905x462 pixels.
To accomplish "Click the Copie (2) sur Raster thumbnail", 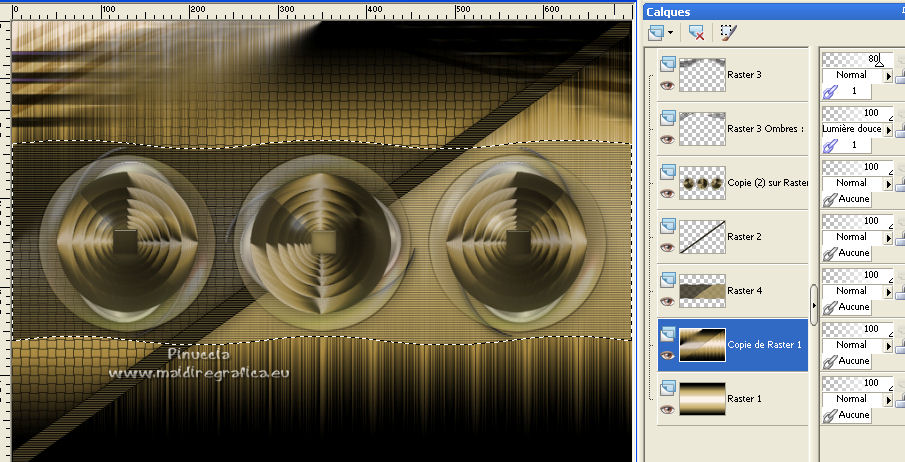I will (x=701, y=183).
